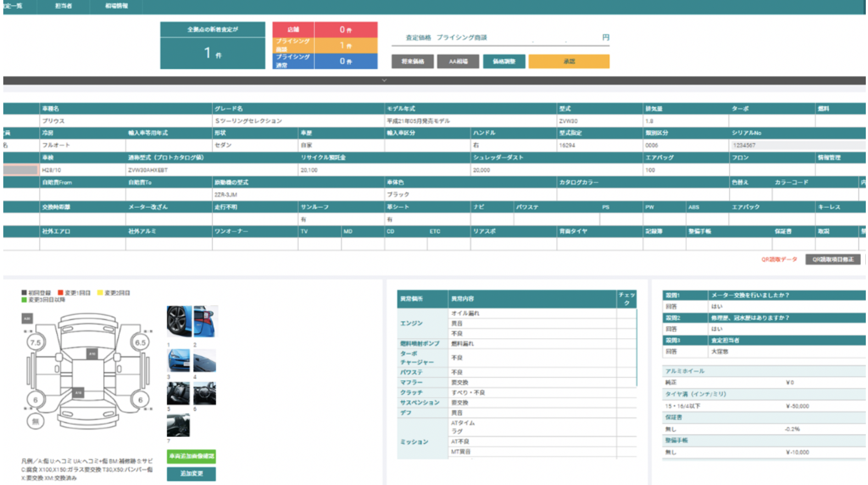
Task: Click the 将来価格 button
Action: pos(413,62)
